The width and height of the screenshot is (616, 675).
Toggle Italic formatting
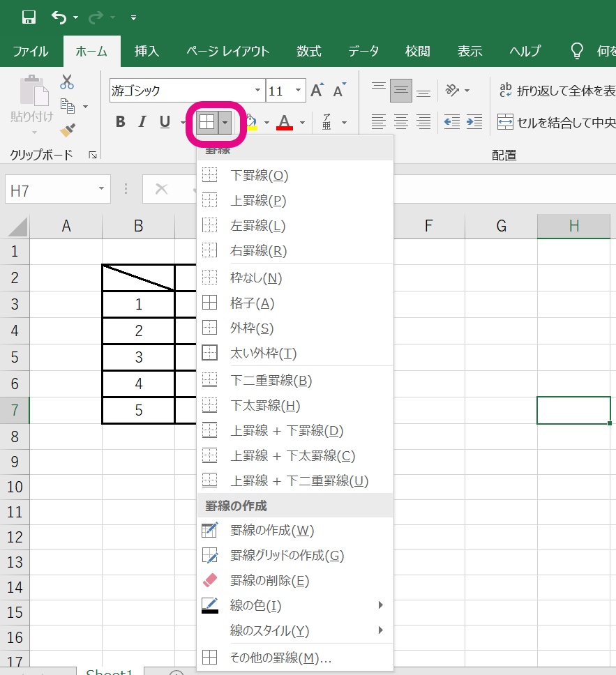[142, 123]
